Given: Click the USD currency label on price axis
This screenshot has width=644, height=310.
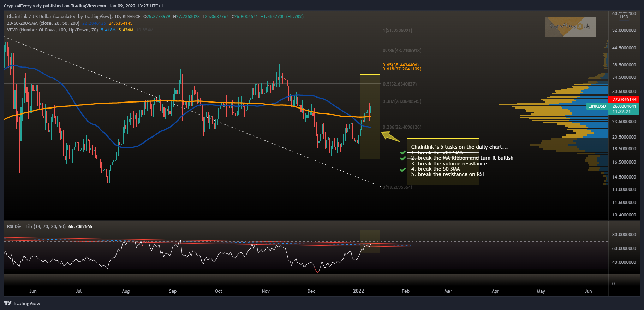Looking at the screenshot, I should tap(624, 17).
